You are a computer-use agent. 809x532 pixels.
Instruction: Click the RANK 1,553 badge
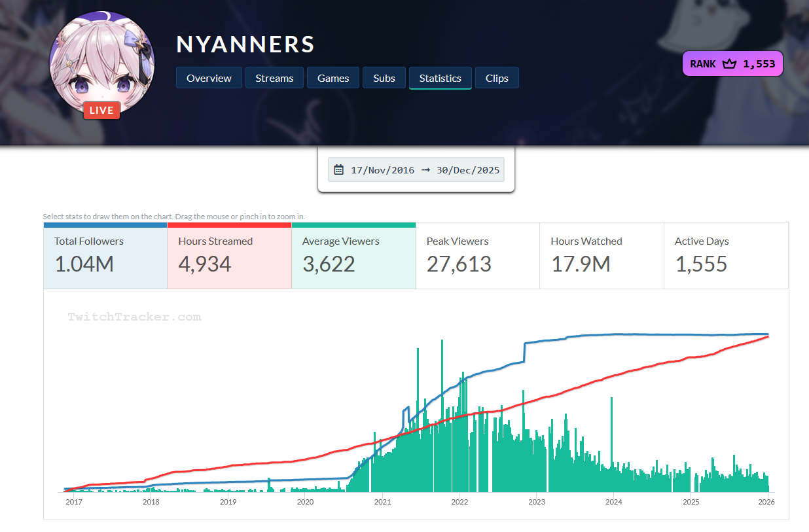732,63
